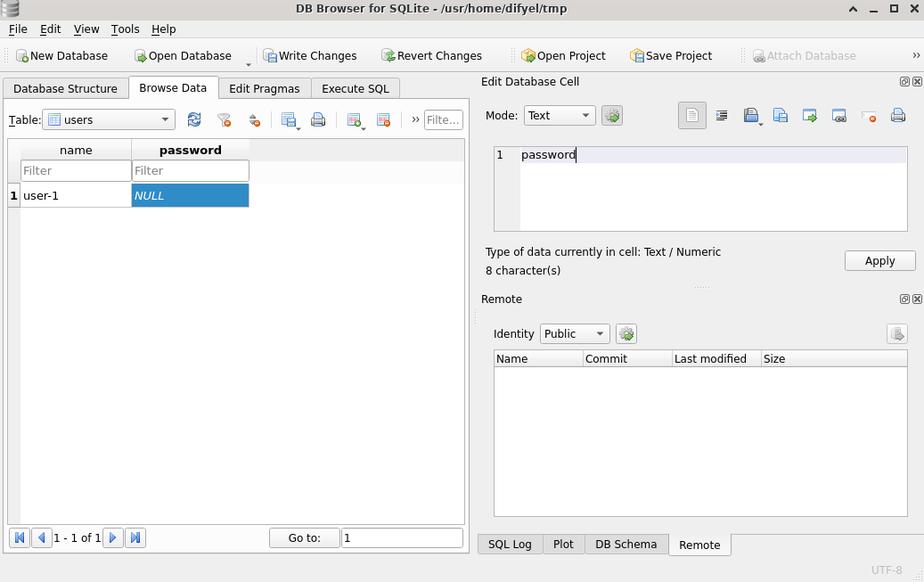Click the Open Database toolbar button
Screen dimensions: 924x582
click(x=183, y=55)
